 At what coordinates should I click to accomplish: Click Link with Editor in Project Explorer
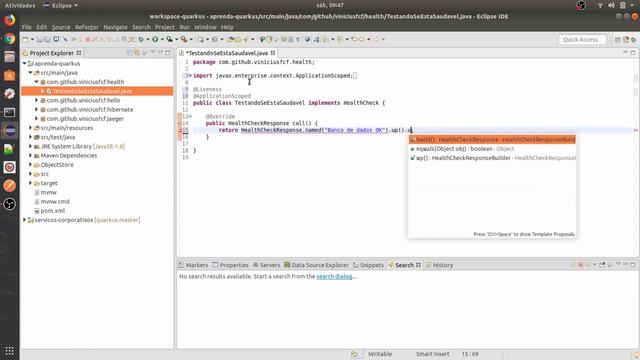(137, 53)
